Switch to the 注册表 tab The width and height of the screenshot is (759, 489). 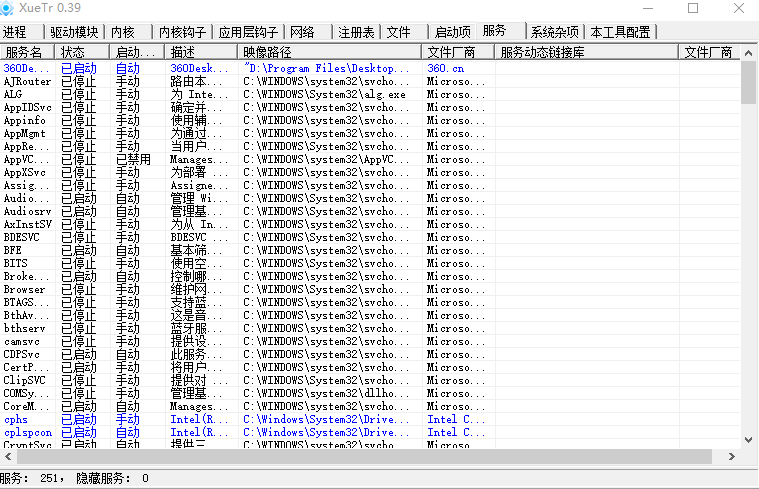[x=356, y=32]
